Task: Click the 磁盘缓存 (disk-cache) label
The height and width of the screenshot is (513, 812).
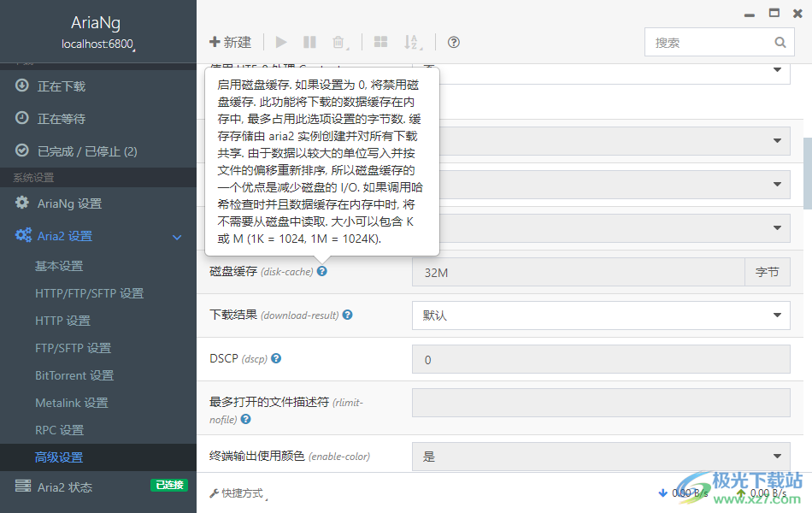Action: pos(261,272)
